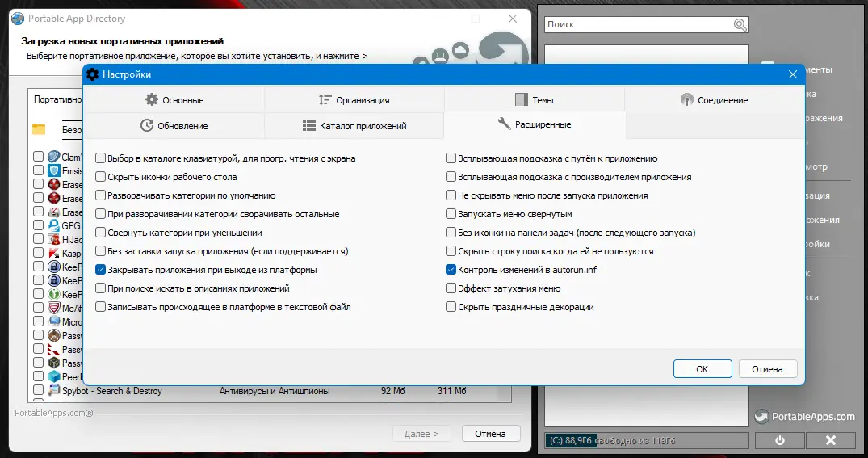Enable Скрыть строку поиска когда ей не пользуются
Screen dimensions: 868x458
451,251
